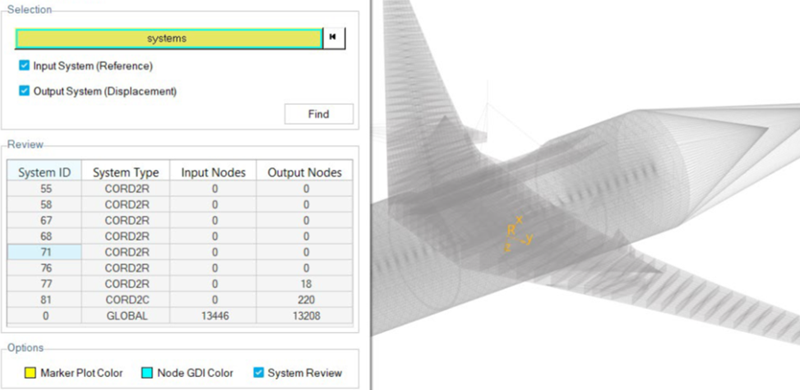Select the CORD2C system 81 row

click(180, 300)
